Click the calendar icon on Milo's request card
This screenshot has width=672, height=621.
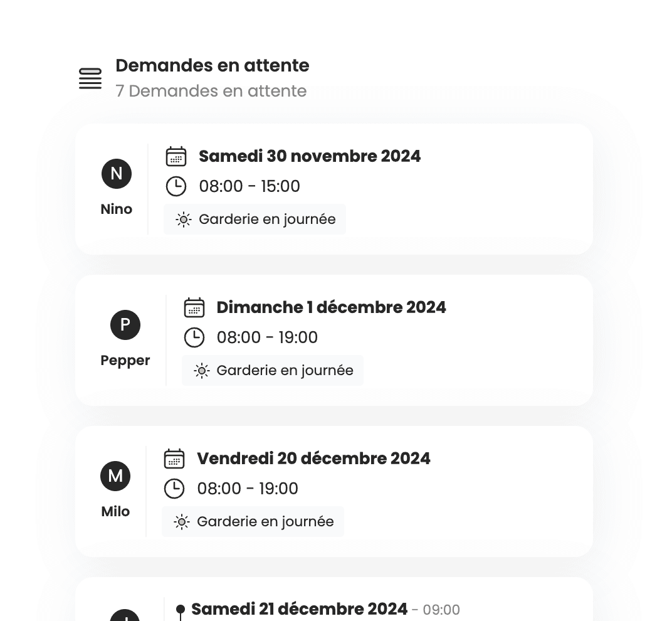click(174, 459)
